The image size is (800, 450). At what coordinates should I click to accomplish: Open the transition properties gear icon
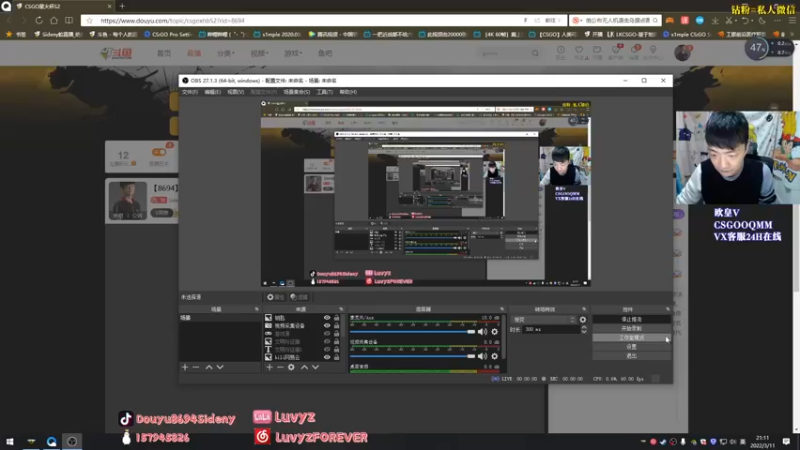coord(583,319)
